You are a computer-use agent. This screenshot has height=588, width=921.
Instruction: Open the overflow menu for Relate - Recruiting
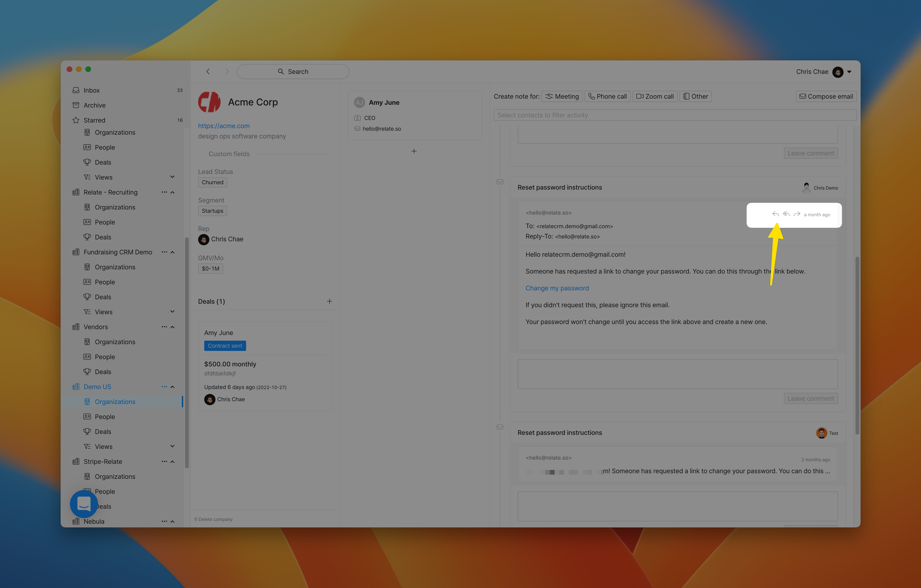tap(164, 192)
